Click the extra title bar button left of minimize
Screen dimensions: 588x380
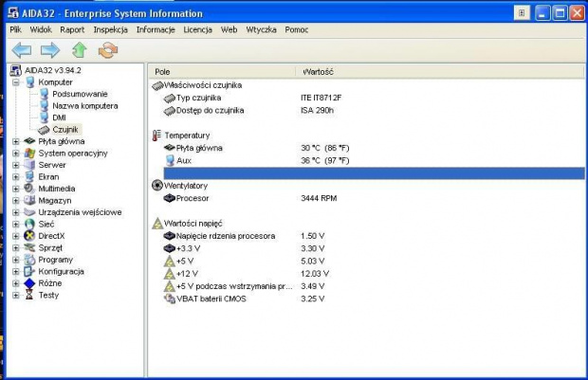522,13
